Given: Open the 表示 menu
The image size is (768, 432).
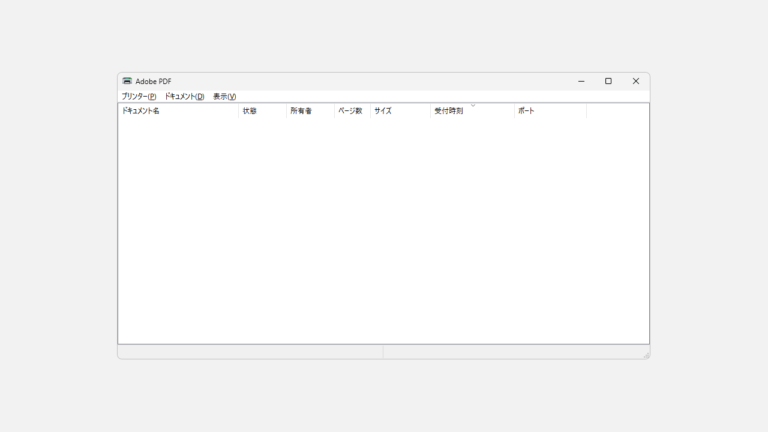Looking at the screenshot, I should [x=224, y=97].
